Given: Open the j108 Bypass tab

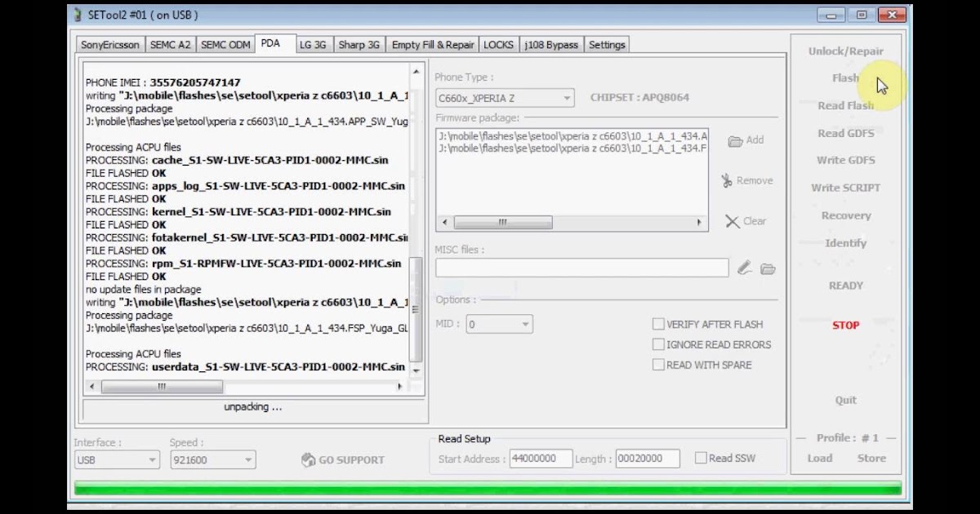Looking at the screenshot, I should (551, 45).
